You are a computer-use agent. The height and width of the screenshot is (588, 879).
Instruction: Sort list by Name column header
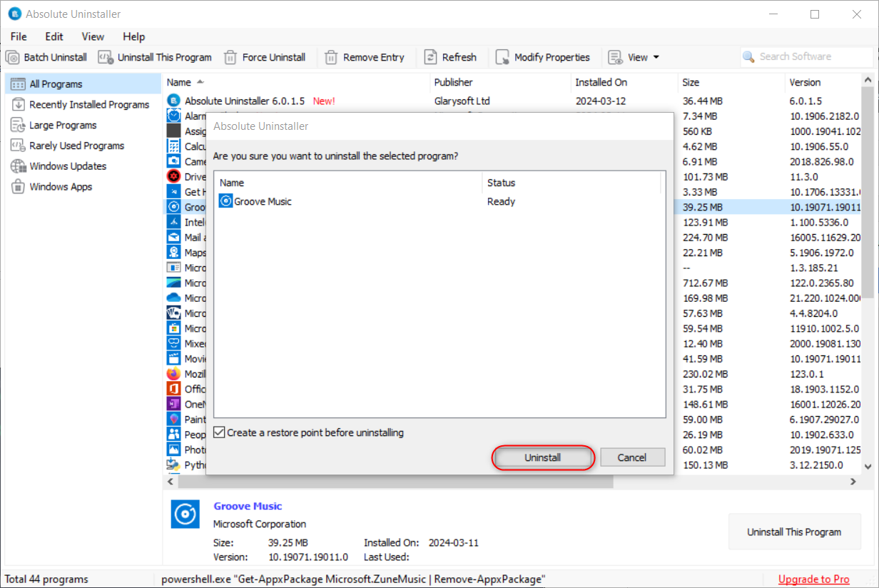coord(296,82)
